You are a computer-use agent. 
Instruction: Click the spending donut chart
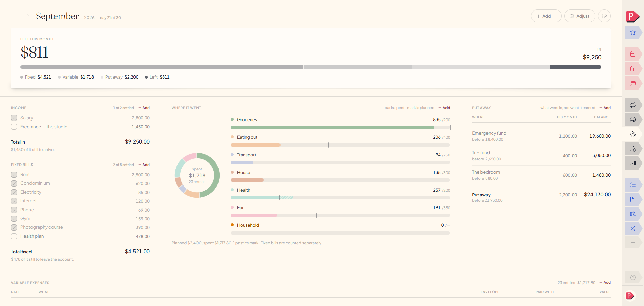click(197, 175)
